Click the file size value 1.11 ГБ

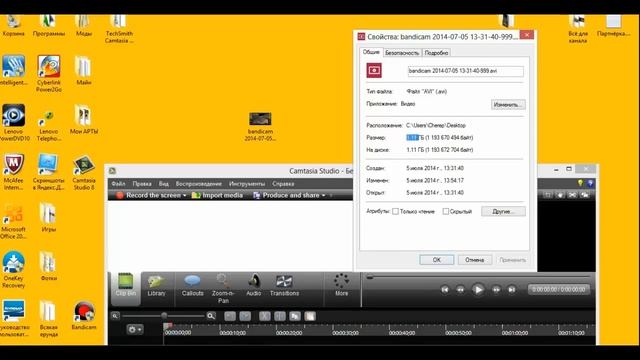tap(415, 138)
